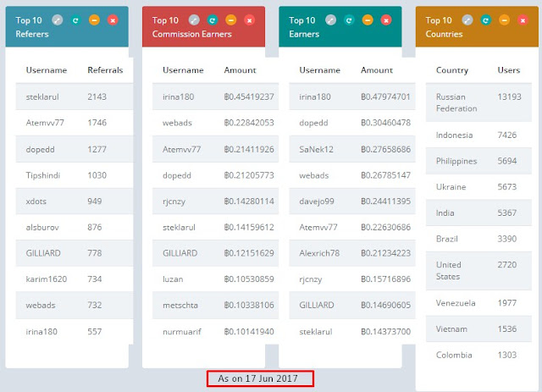Viewport: 542px width, 392px height.
Task: Select Venezuela country row
Action: (478, 303)
